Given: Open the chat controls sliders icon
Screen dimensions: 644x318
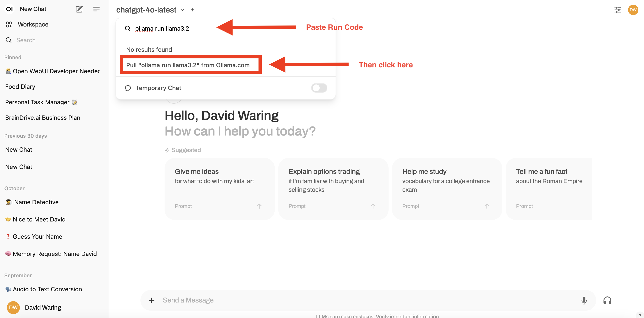Looking at the screenshot, I should click(618, 10).
